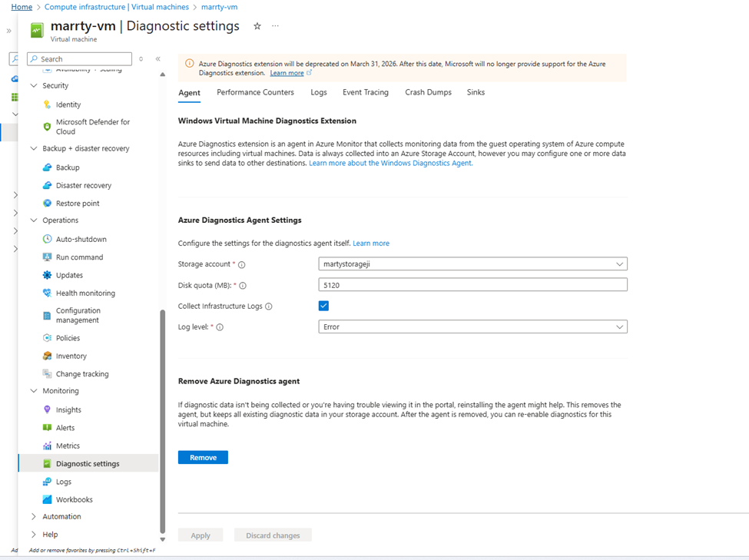Click the Insights lightbulb icon
Screen dimensions: 749x560
click(48, 410)
